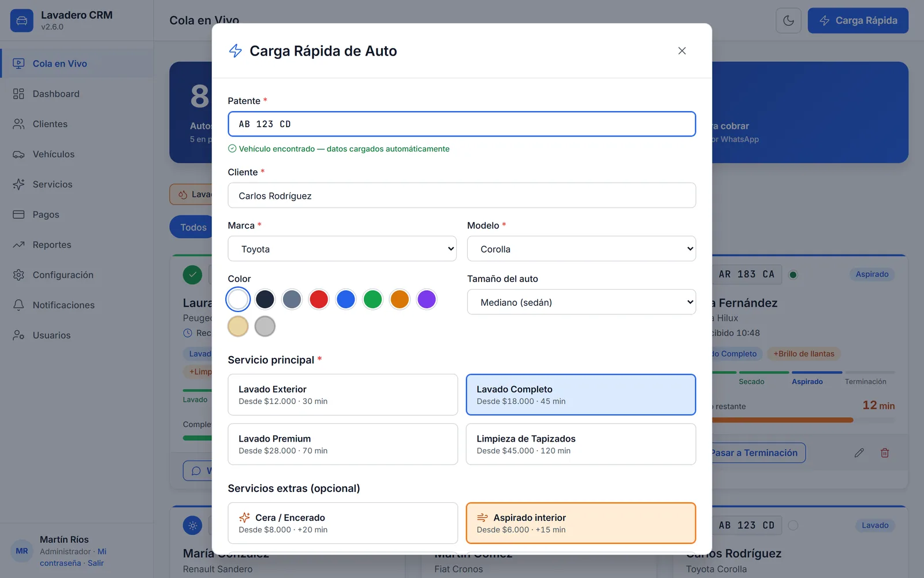Open the Reportes menu item
This screenshot has width=924, height=578.
(77, 244)
